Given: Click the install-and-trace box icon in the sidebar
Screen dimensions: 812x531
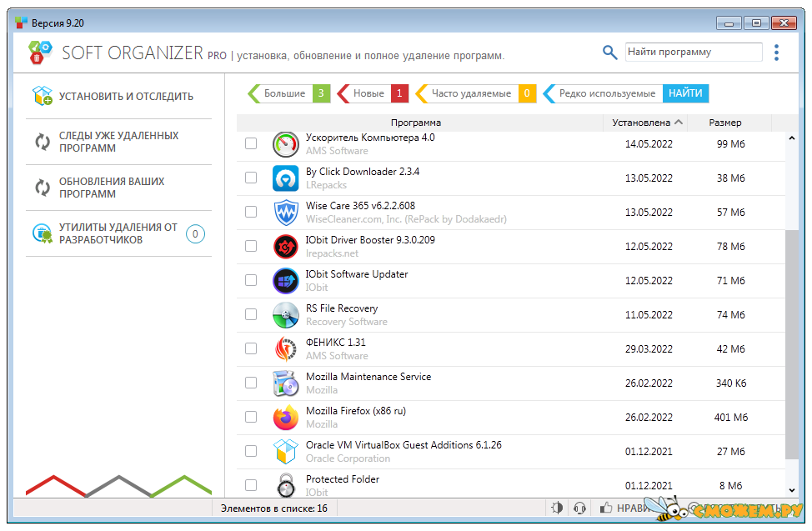Looking at the screenshot, I should [42, 96].
